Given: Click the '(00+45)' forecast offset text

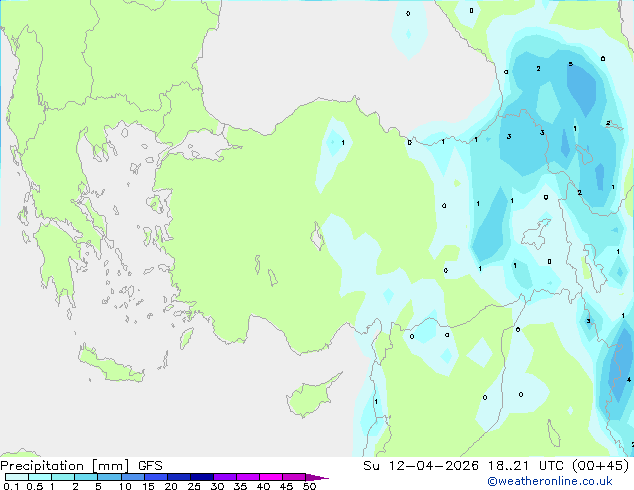Looking at the screenshot, I should [600, 466].
